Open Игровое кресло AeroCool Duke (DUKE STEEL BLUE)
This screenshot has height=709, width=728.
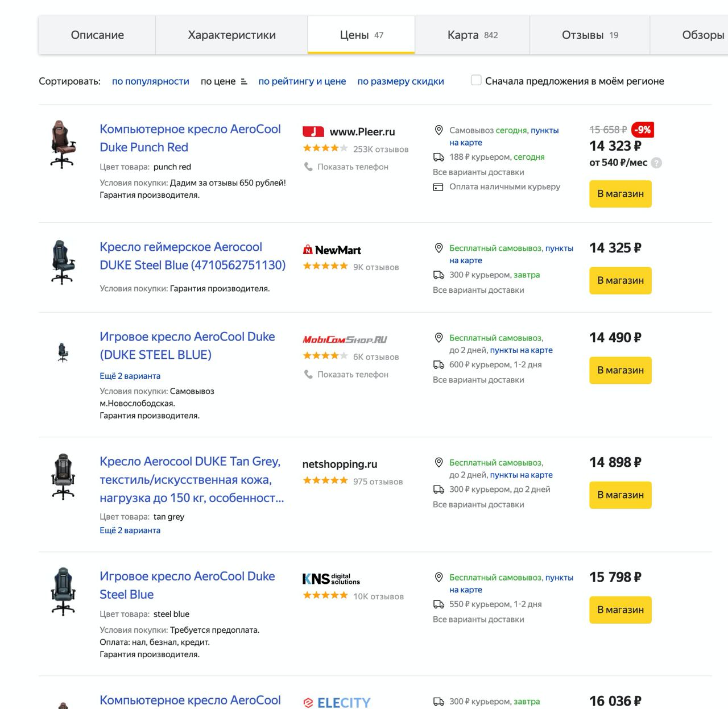pos(187,346)
